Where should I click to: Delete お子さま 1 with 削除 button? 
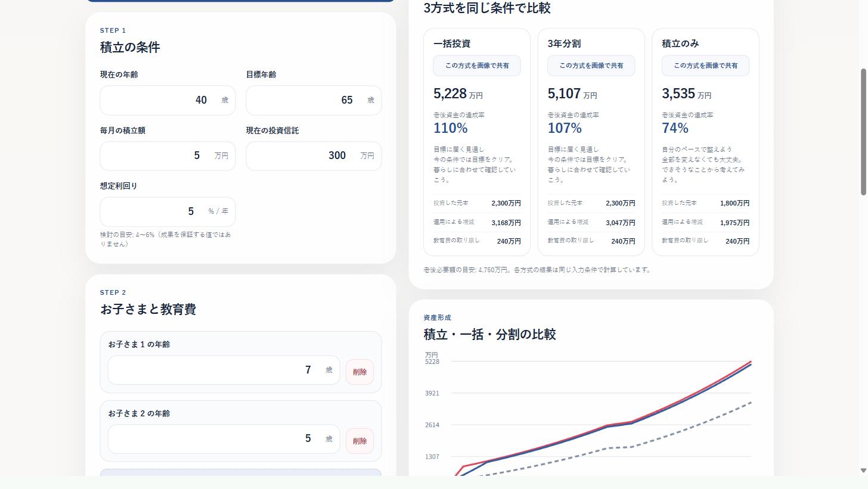coord(359,372)
